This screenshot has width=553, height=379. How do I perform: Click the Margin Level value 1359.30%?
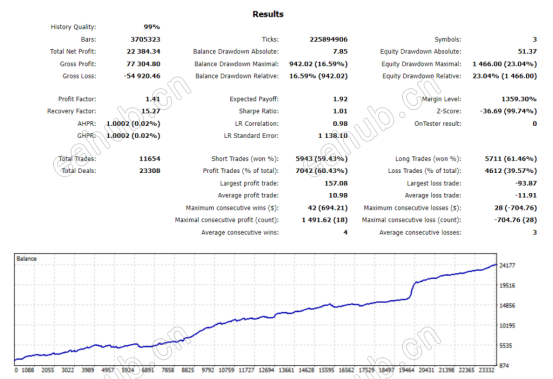tap(519, 99)
